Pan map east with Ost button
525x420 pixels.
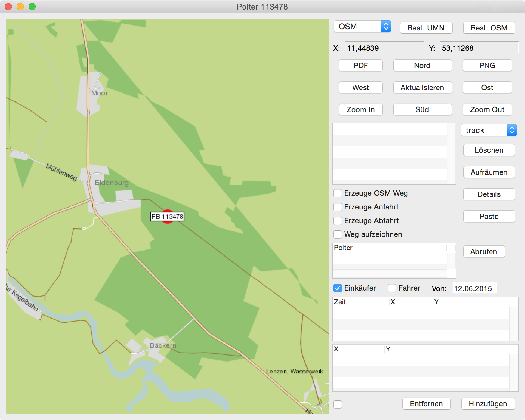(x=487, y=87)
